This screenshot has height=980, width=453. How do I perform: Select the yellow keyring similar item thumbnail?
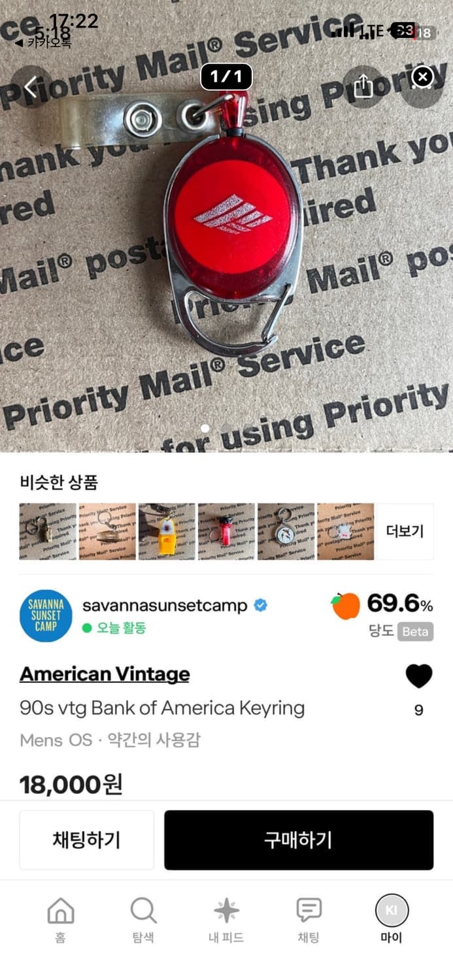167,531
